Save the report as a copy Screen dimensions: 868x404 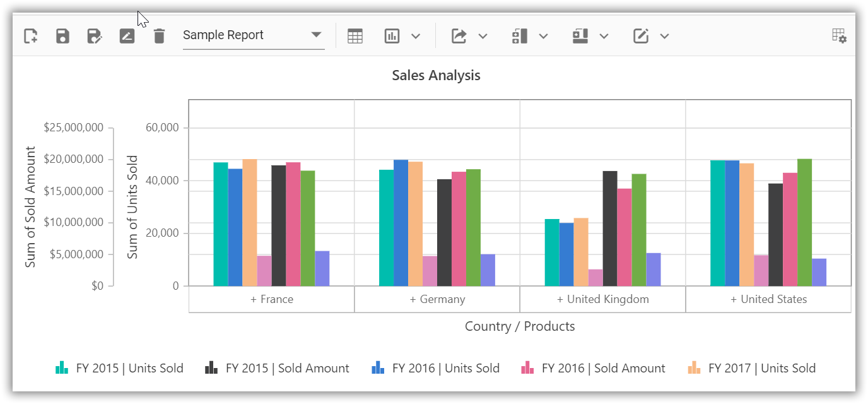pyautogui.click(x=95, y=35)
